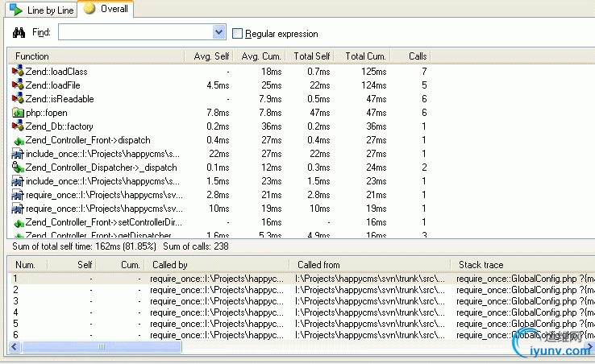Open the Find dropdown arrow

218,32
